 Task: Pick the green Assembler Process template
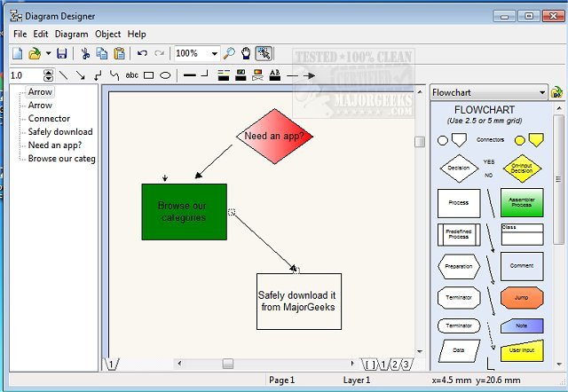pos(522,202)
